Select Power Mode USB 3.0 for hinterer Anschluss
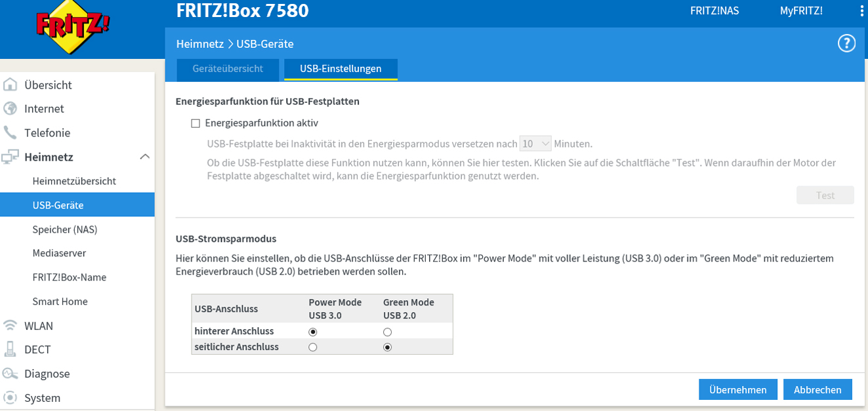The image size is (868, 411). (x=313, y=332)
